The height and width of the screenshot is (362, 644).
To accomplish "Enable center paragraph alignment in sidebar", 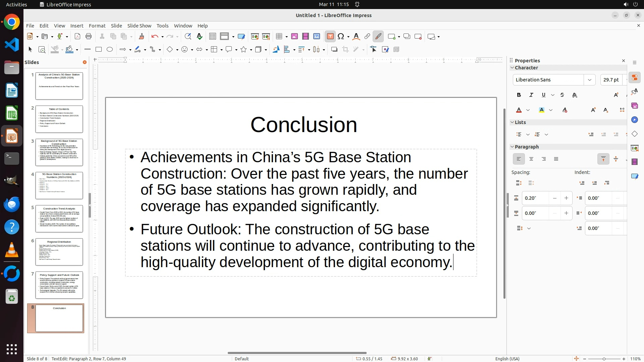I will [531, 159].
